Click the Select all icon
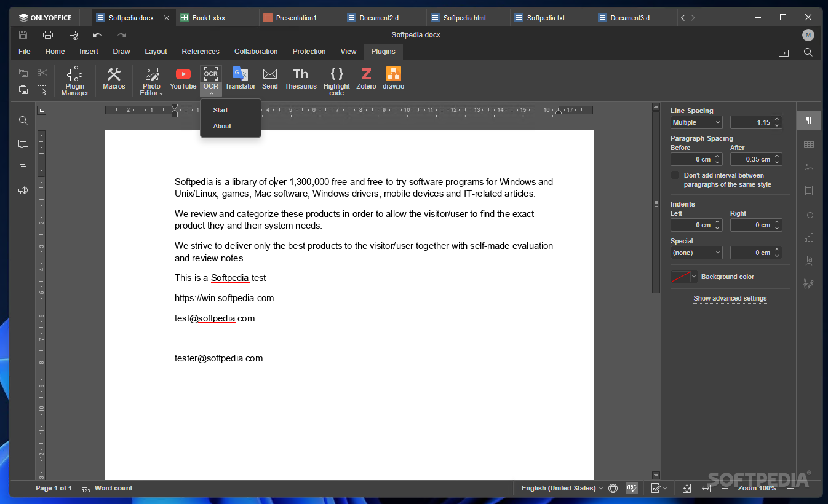 click(42, 90)
